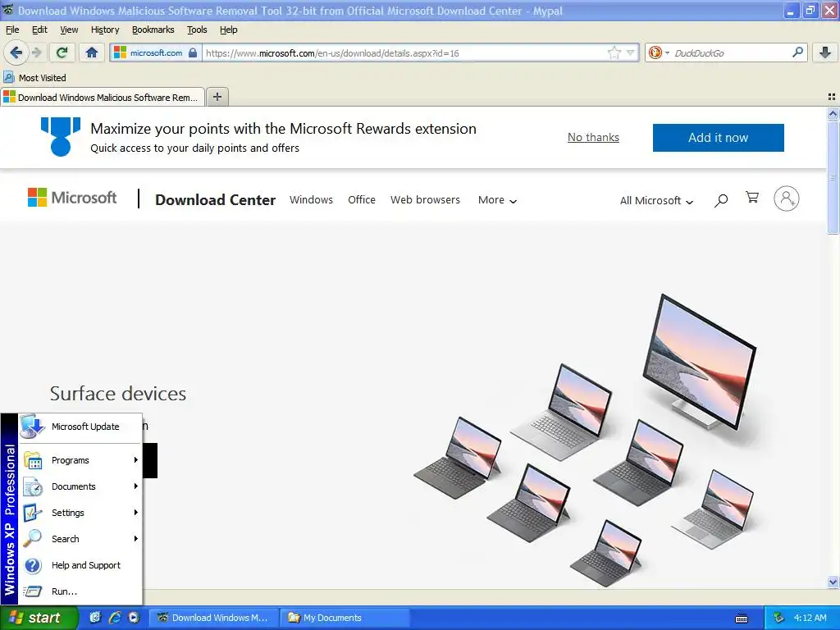
Task: Open the Run... dialog entry
Action: click(x=80, y=591)
